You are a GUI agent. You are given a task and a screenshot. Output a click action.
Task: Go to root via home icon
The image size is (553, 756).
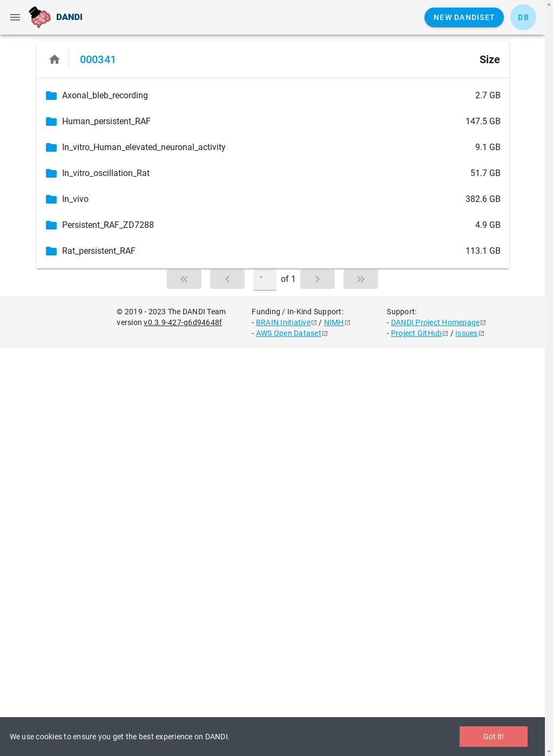55,59
